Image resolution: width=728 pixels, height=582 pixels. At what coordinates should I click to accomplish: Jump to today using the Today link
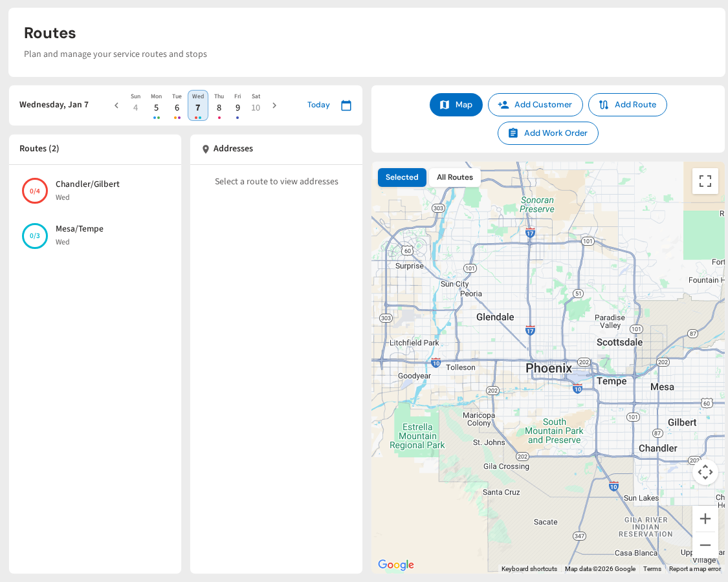tap(318, 104)
